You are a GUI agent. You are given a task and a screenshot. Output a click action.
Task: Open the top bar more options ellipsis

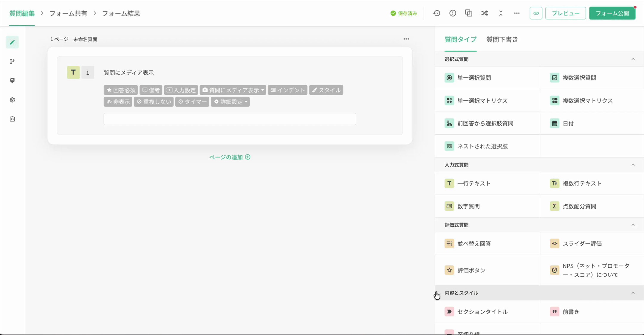point(517,13)
